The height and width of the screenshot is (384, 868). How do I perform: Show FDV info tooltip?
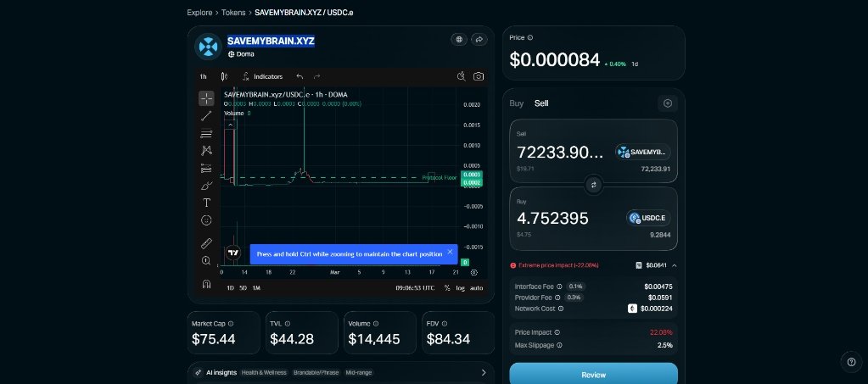(x=445, y=324)
